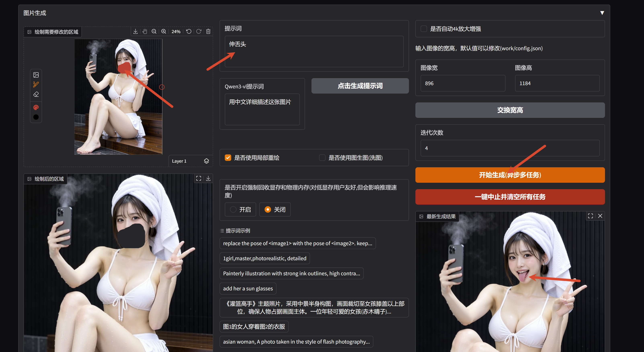This screenshot has height=352, width=644.
Task: Choose example '1girl,master,photorealistic, detailed'
Action: tap(265, 258)
